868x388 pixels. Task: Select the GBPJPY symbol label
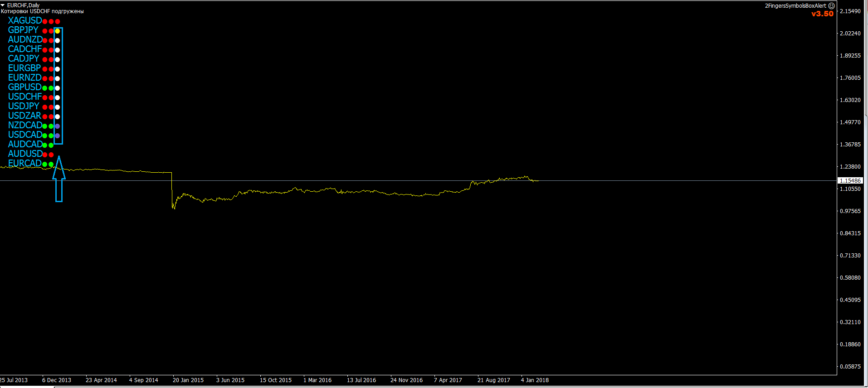23,30
